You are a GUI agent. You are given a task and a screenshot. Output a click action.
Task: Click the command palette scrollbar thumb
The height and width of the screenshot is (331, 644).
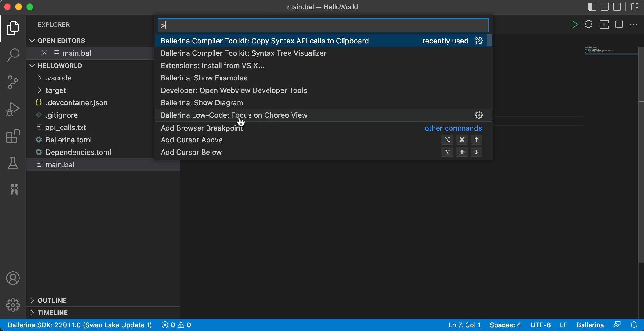tap(489, 40)
